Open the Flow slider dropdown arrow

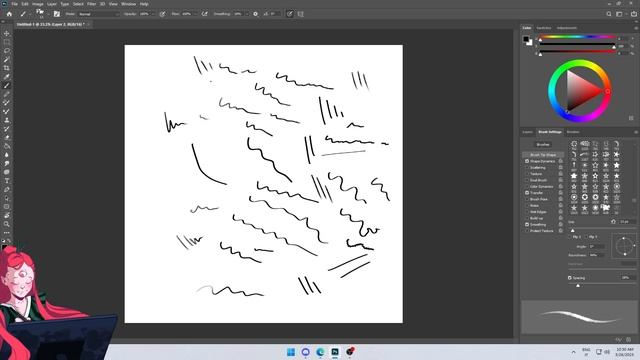(196, 14)
